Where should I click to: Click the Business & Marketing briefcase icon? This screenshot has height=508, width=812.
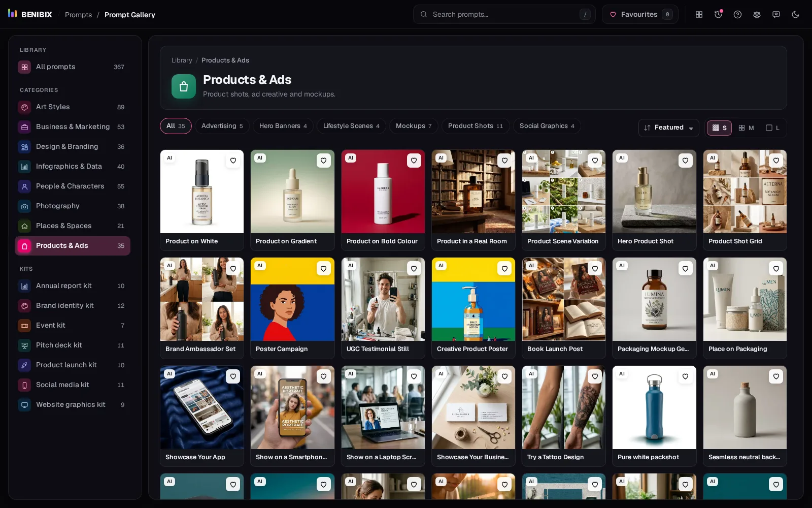(24, 127)
